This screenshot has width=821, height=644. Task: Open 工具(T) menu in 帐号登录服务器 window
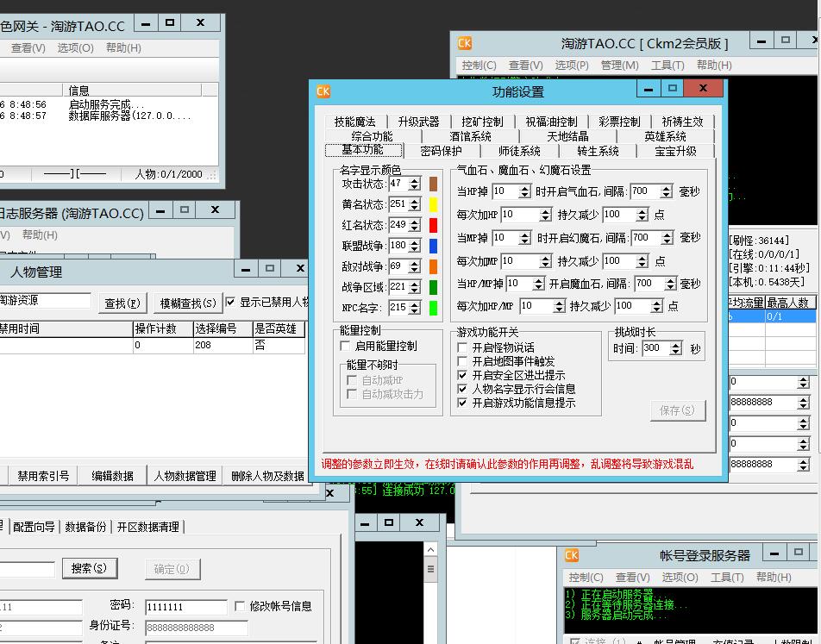click(726, 577)
